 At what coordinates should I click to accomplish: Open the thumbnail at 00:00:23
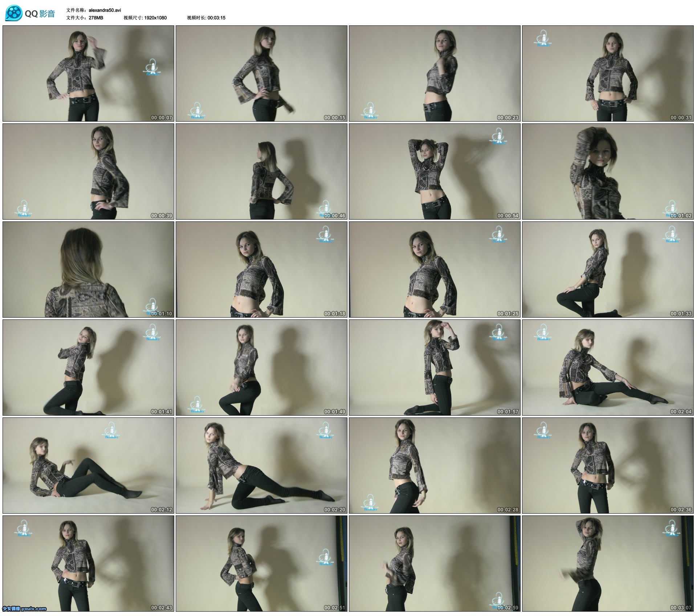(435, 73)
